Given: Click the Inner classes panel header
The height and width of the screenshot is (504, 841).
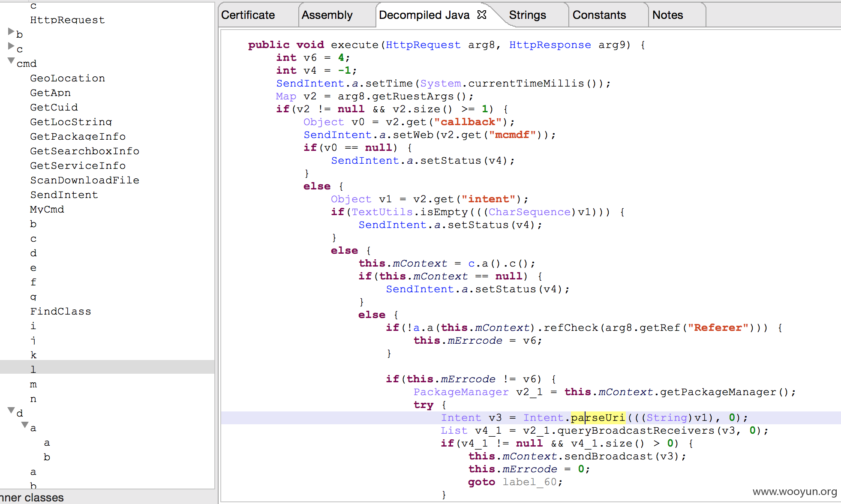Looking at the screenshot, I should tap(32, 498).
